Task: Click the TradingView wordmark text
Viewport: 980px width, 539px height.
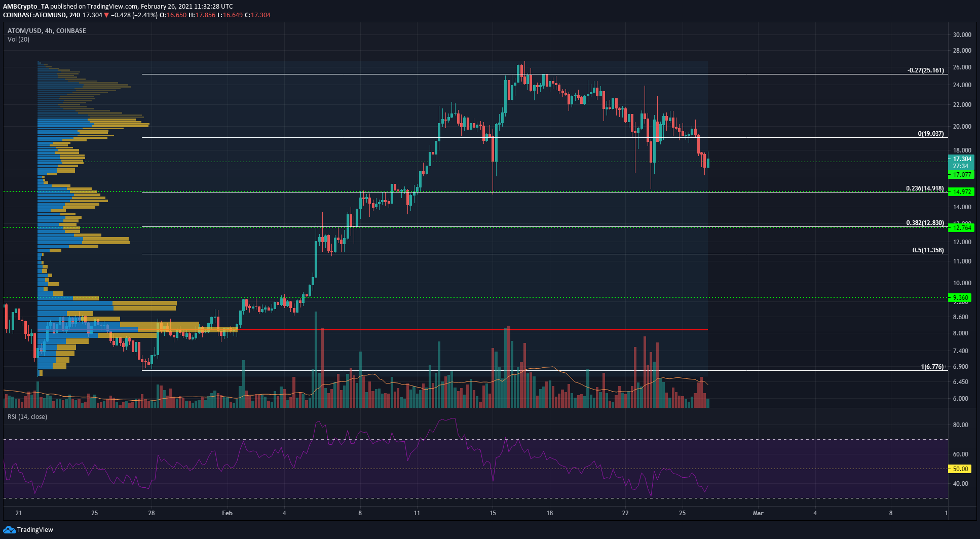Action: click(35, 530)
